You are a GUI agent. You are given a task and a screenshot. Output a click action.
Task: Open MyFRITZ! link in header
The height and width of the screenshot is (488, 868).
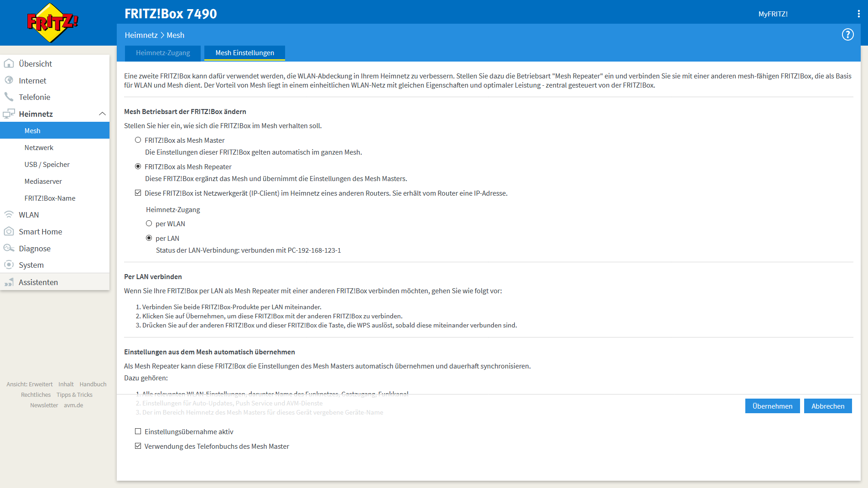[773, 14]
